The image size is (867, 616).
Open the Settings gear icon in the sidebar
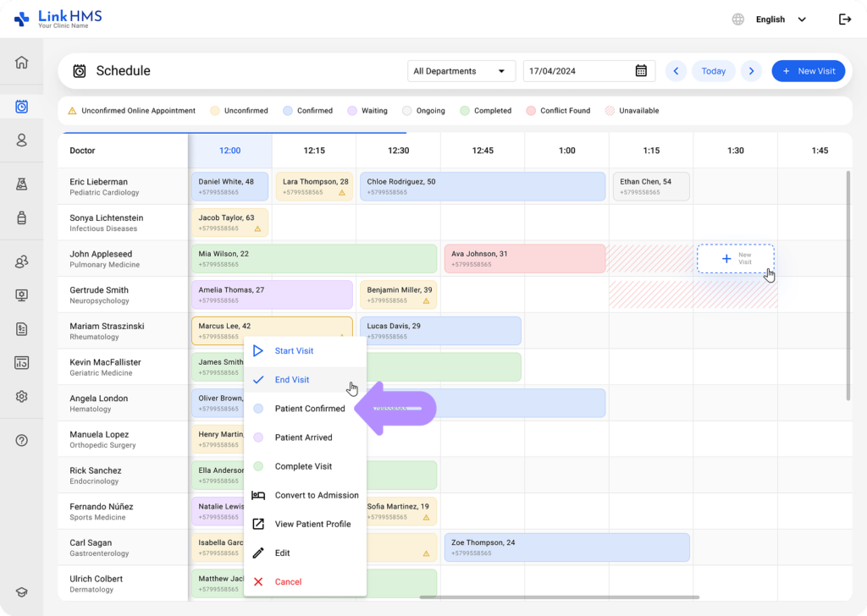pos(21,397)
